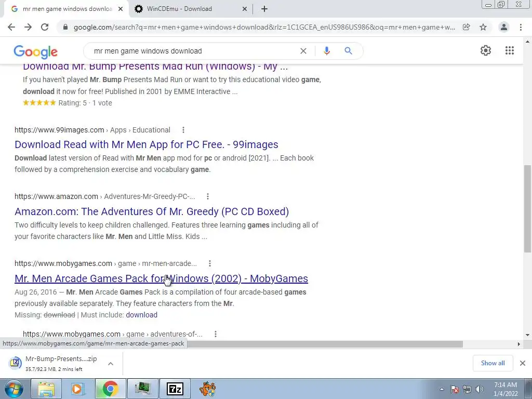Screen dimensions: 532x399
Task: Open Windows Explorer from the taskbar
Action: click(x=46, y=389)
